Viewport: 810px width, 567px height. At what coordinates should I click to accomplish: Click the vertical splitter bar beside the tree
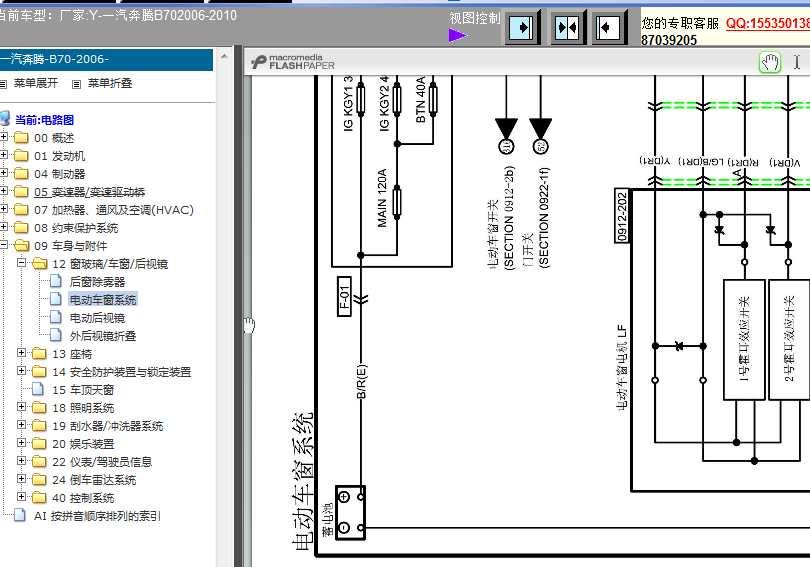(x=238, y=306)
